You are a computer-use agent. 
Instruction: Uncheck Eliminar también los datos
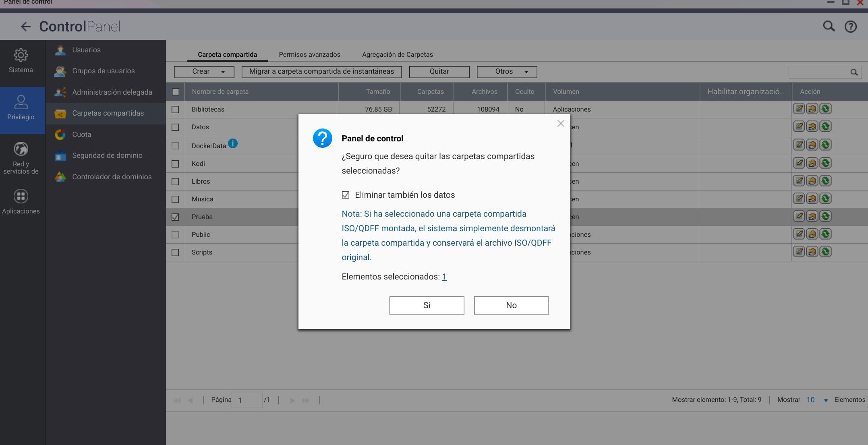click(x=346, y=195)
